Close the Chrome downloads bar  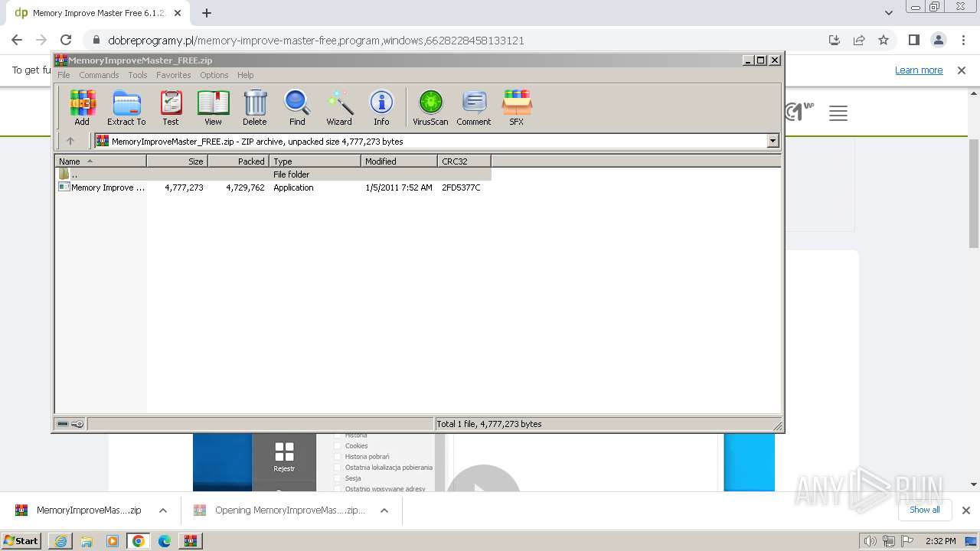[965, 510]
